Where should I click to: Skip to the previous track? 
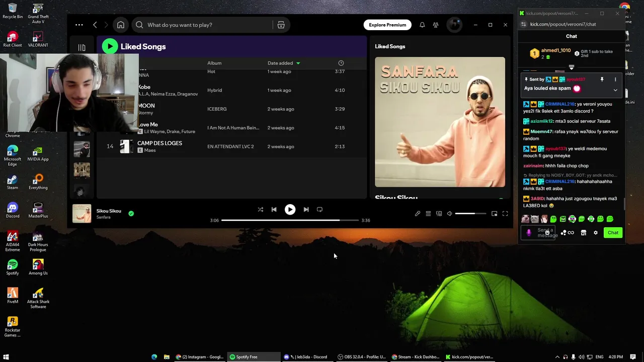[274, 209]
